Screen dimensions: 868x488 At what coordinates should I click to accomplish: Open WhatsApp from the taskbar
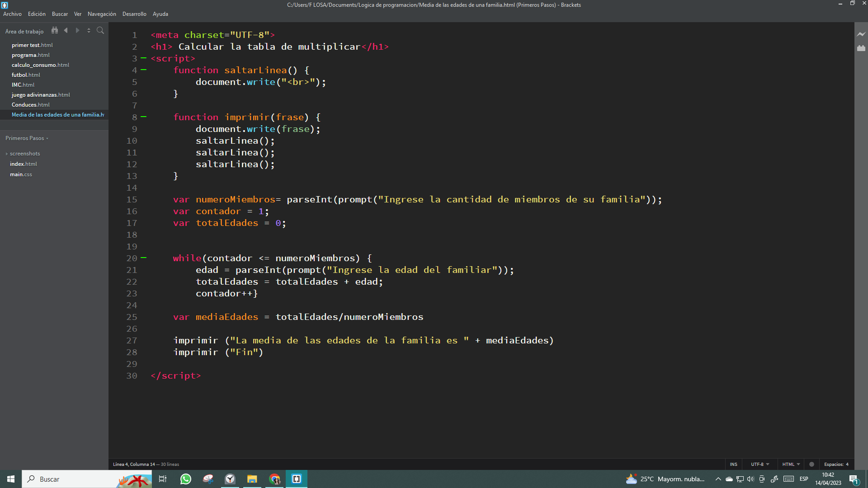point(185,479)
